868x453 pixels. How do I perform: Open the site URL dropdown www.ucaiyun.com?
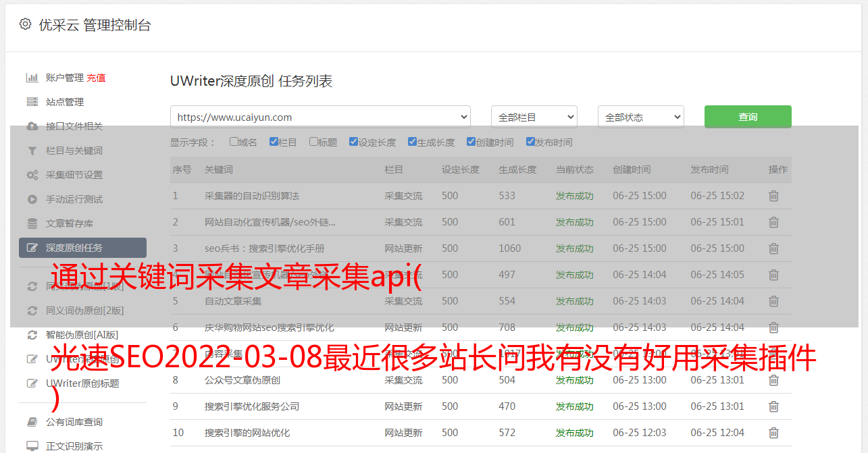pyautogui.click(x=320, y=117)
